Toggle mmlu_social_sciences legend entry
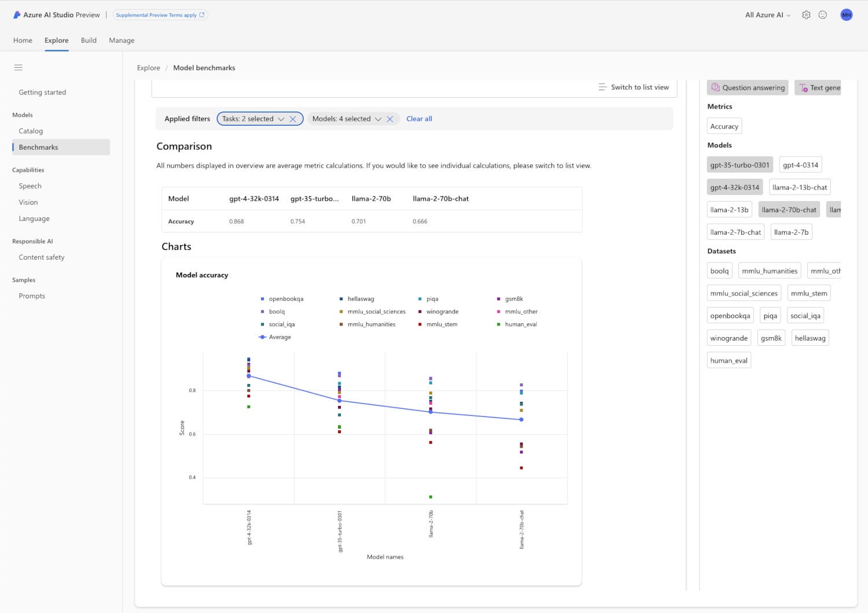The image size is (868, 613). coord(372,312)
